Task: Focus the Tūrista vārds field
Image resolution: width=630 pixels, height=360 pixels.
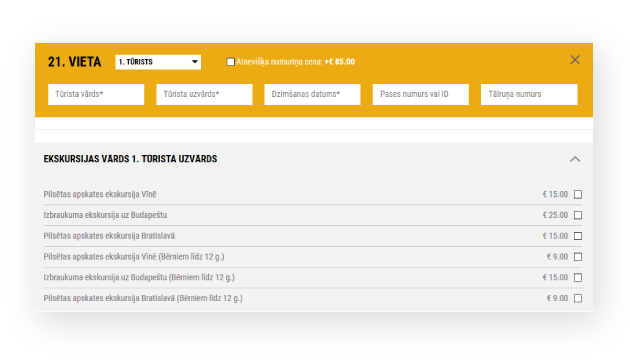Action: [96, 94]
